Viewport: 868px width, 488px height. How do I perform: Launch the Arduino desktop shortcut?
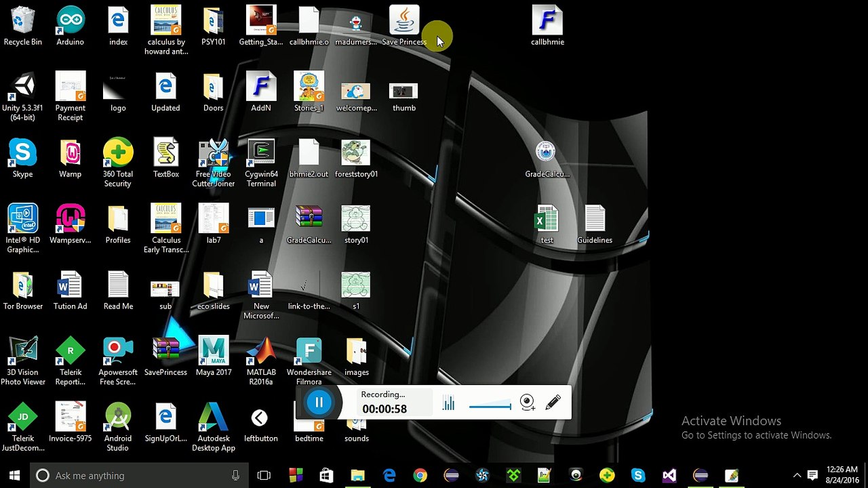tap(71, 26)
